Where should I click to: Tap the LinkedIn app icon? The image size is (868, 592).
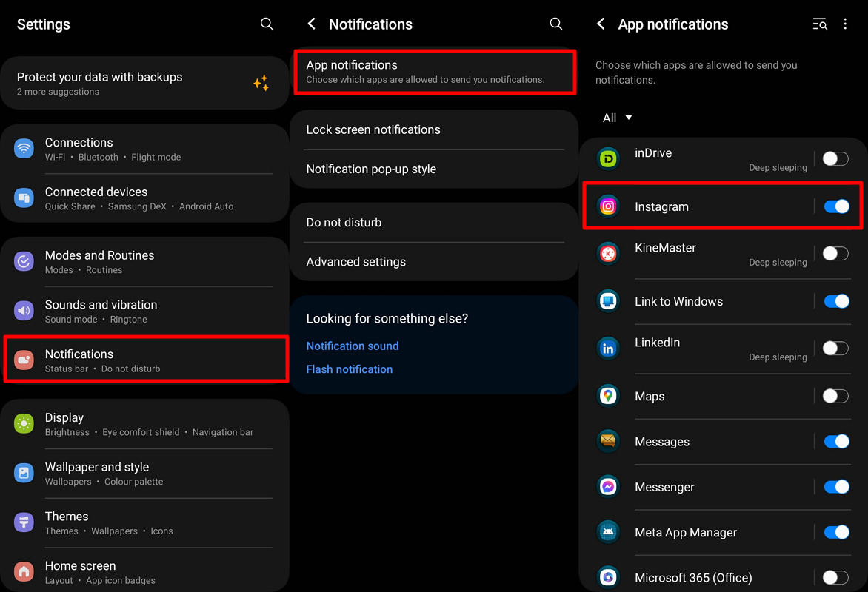pyautogui.click(x=608, y=349)
